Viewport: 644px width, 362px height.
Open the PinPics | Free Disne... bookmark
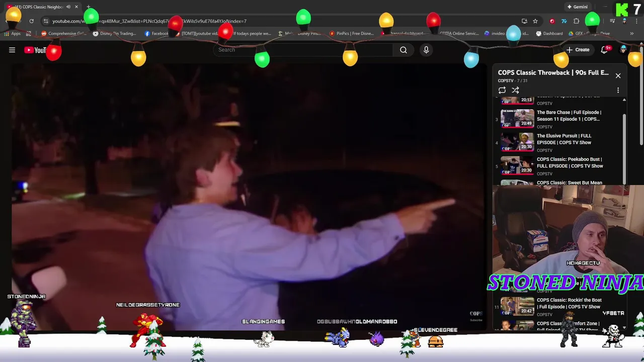coord(351,34)
